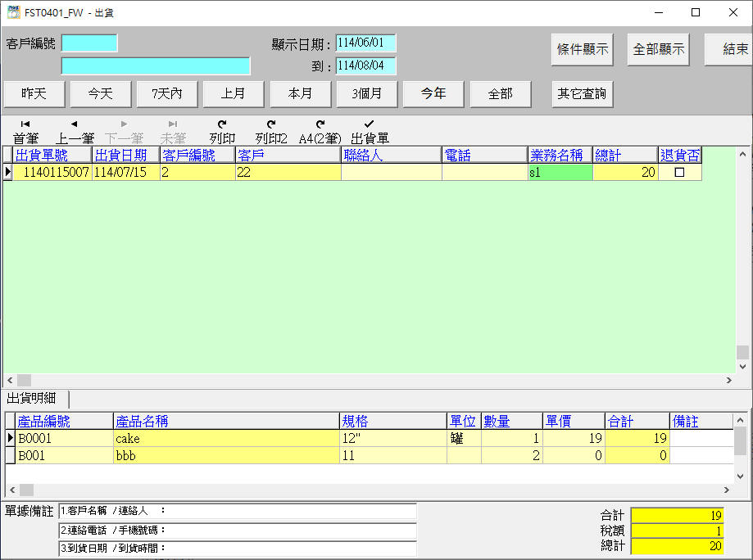Edit the 顯示日期 start date field
Image resolution: width=753 pixels, height=560 pixels.
coord(365,43)
